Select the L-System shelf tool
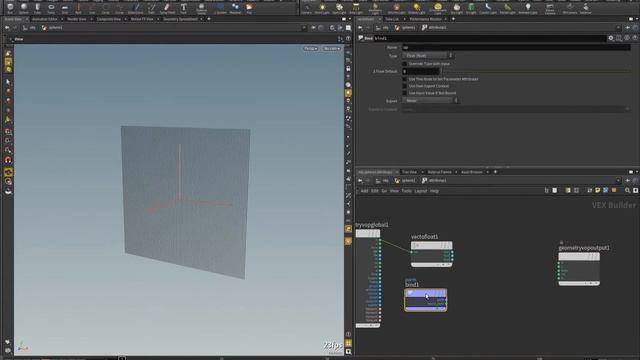Viewport: 640px width, 360px height. [x=220, y=8]
